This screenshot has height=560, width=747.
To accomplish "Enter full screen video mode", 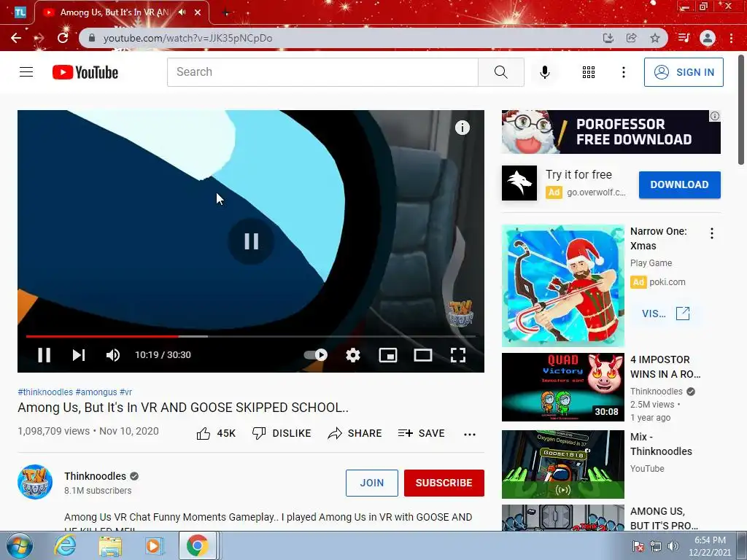I will pos(458,355).
